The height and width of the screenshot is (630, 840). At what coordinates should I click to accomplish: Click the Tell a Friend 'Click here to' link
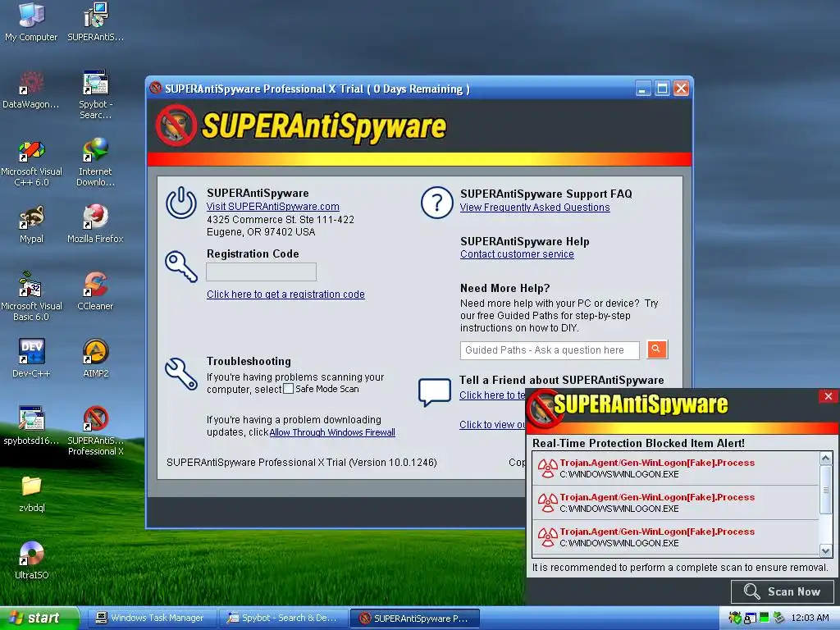click(x=492, y=395)
